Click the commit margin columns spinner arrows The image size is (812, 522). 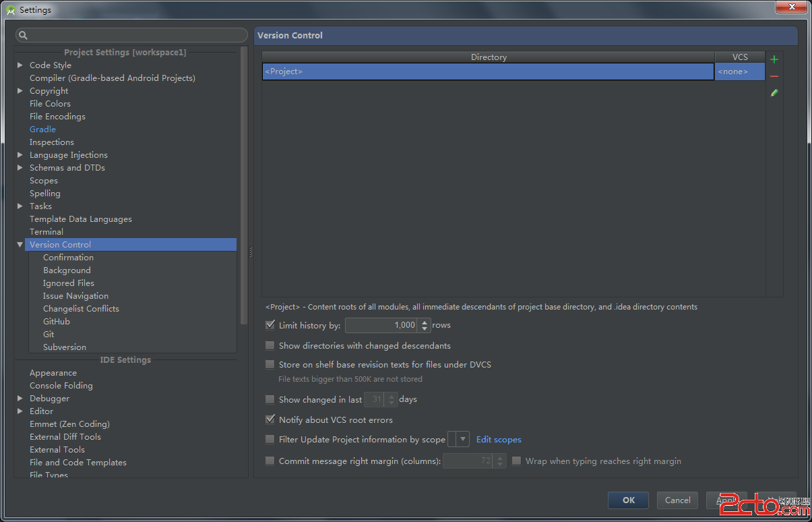pyautogui.click(x=499, y=461)
